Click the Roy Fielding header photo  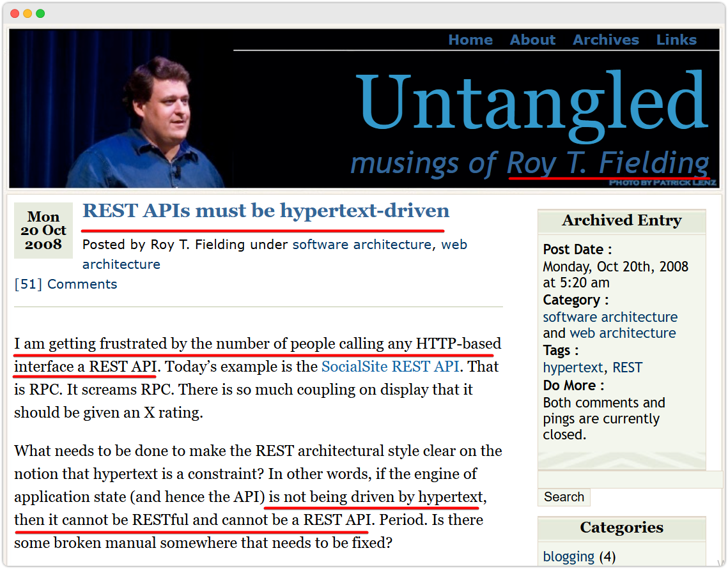pos(121,108)
